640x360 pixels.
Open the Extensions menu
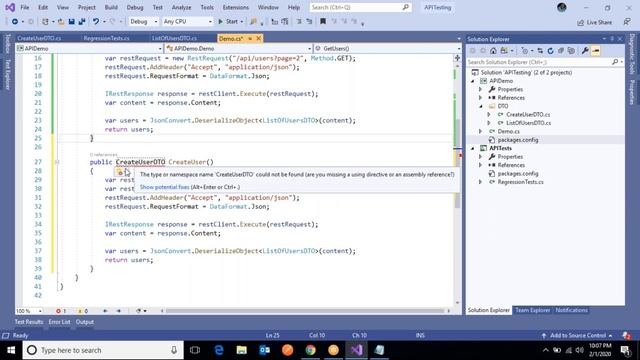pyautogui.click(x=236, y=7)
